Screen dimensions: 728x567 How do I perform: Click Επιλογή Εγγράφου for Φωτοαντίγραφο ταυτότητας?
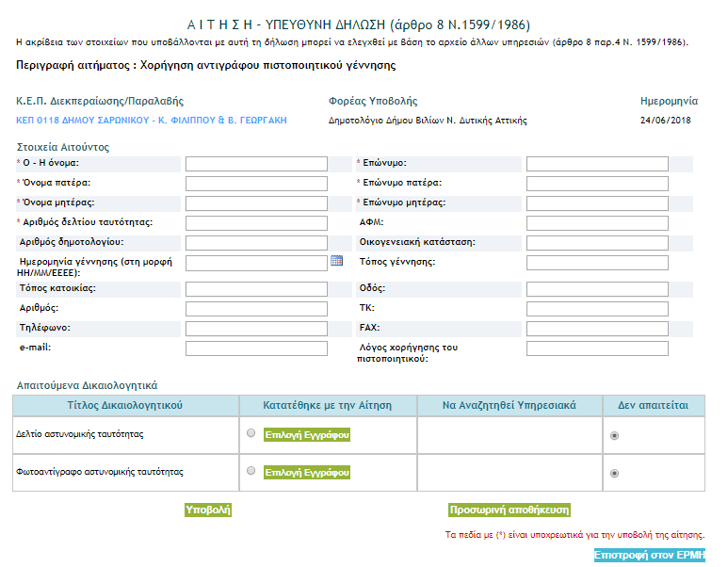(x=307, y=472)
